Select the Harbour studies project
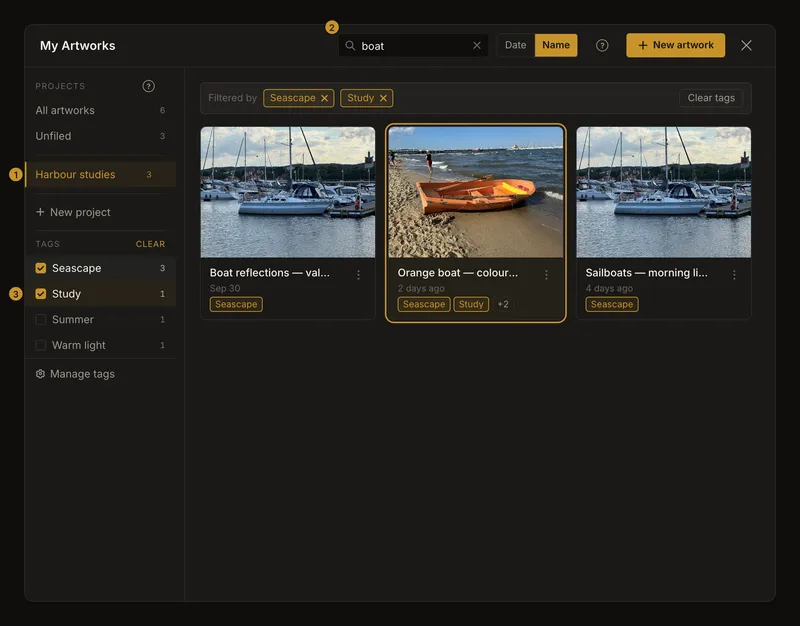Viewport: 800px width, 626px height. tap(101, 174)
